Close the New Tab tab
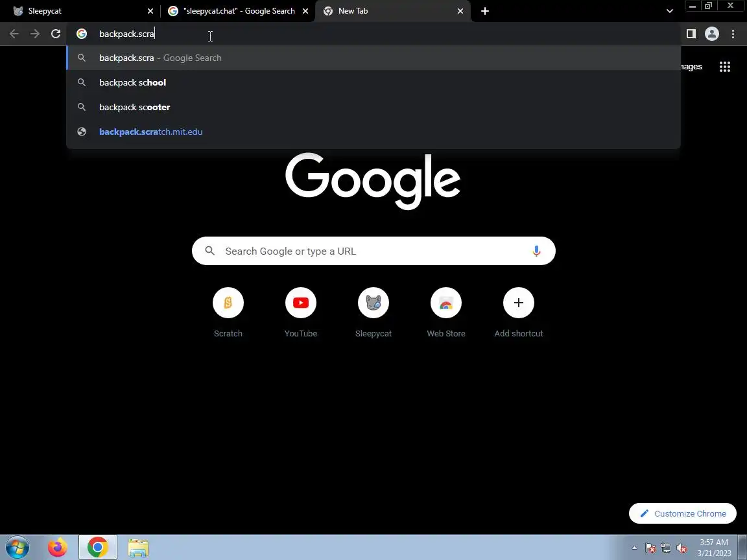 (x=460, y=11)
